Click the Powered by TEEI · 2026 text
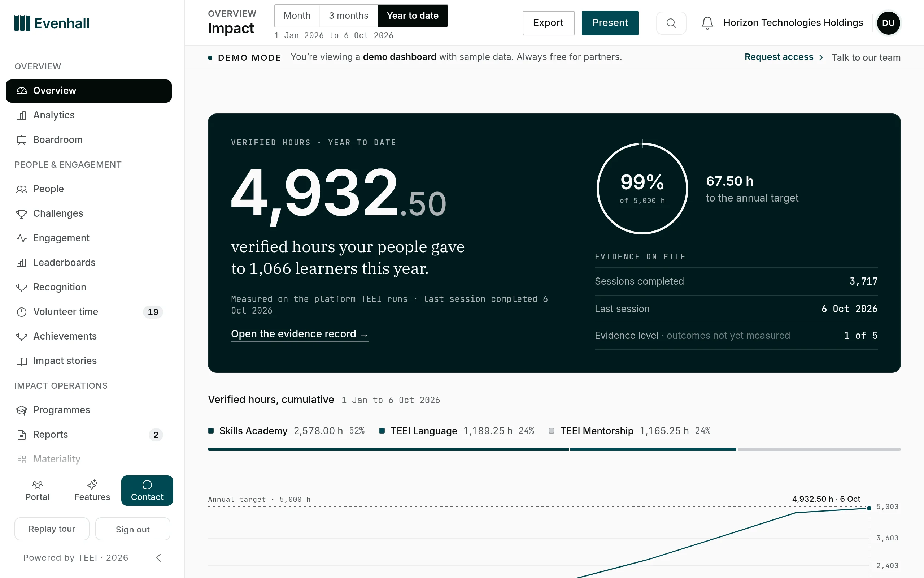Image resolution: width=924 pixels, height=578 pixels. click(x=75, y=558)
